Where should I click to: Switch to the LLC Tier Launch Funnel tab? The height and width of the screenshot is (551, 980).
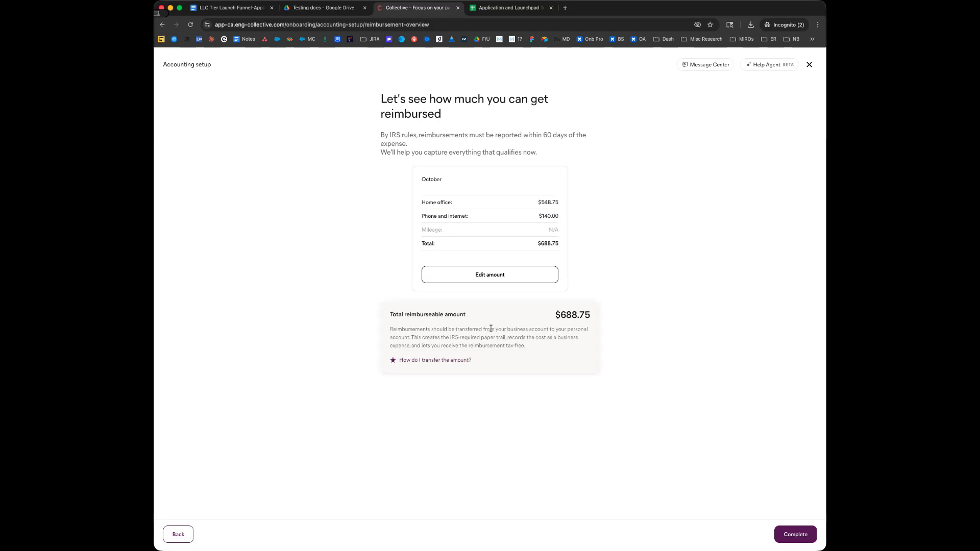coord(231,8)
